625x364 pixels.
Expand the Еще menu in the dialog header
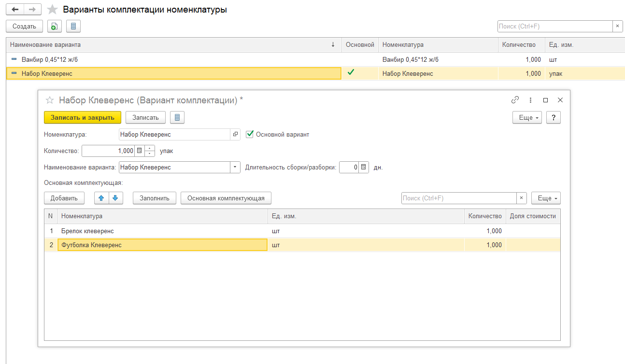pyautogui.click(x=527, y=117)
